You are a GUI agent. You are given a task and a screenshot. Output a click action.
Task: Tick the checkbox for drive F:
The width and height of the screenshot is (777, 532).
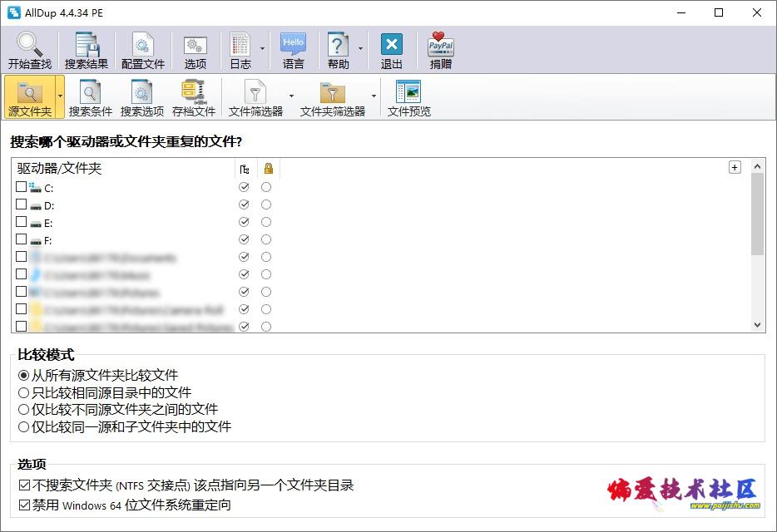21,239
